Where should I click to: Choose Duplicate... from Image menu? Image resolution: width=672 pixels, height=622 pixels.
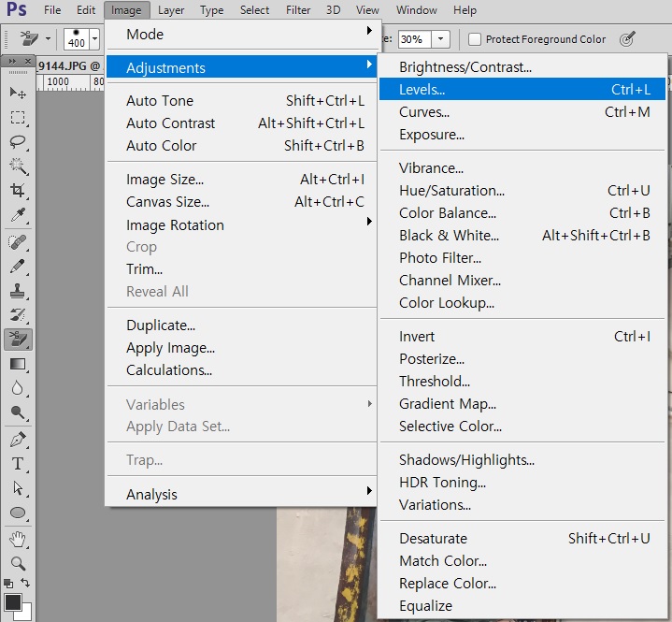[x=242, y=325]
